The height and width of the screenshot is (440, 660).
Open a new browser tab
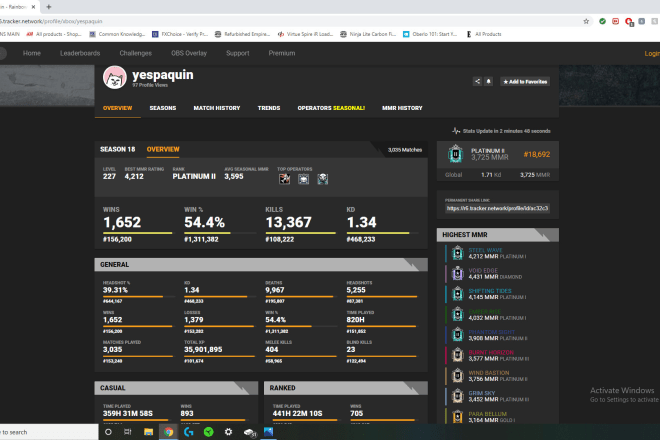click(48, 7)
